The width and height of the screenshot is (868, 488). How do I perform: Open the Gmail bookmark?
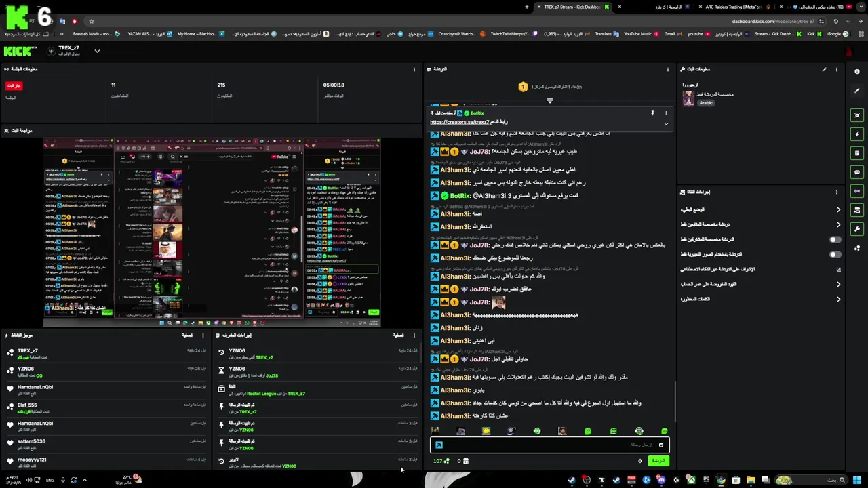pyautogui.click(x=672, y=34)
